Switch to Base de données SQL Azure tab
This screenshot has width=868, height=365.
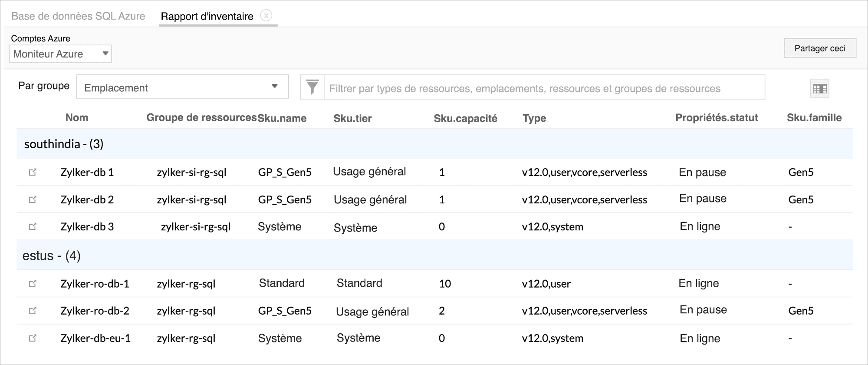click(x=78, y=16)
